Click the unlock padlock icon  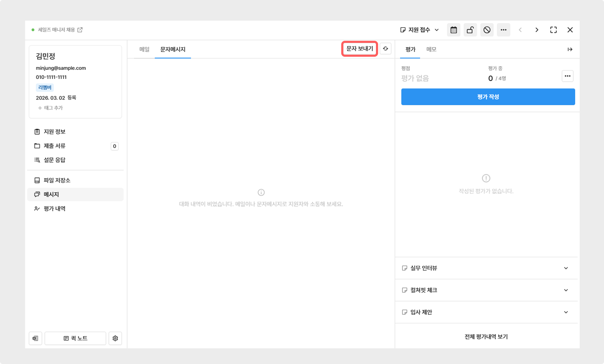[x=470, y=30]
